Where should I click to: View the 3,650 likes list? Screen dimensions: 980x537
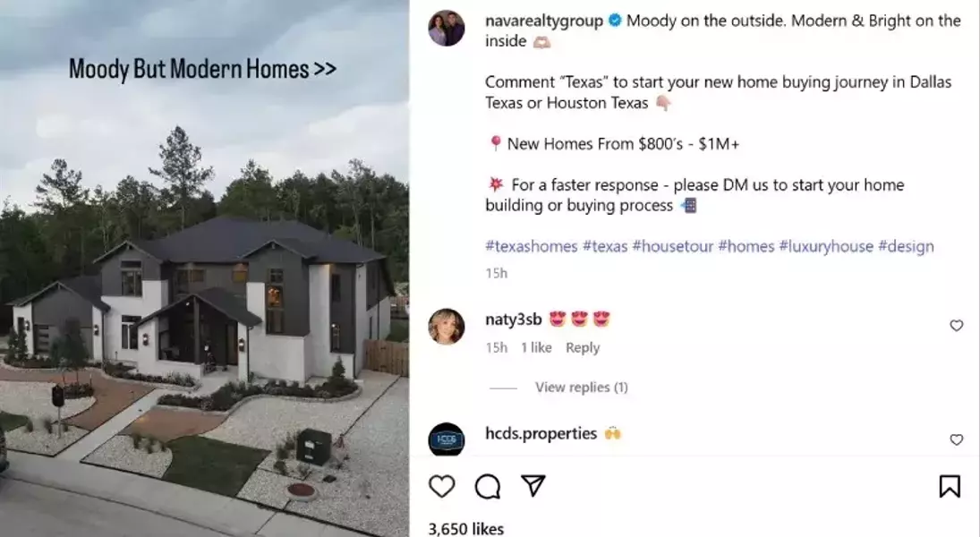pos(466,529)
